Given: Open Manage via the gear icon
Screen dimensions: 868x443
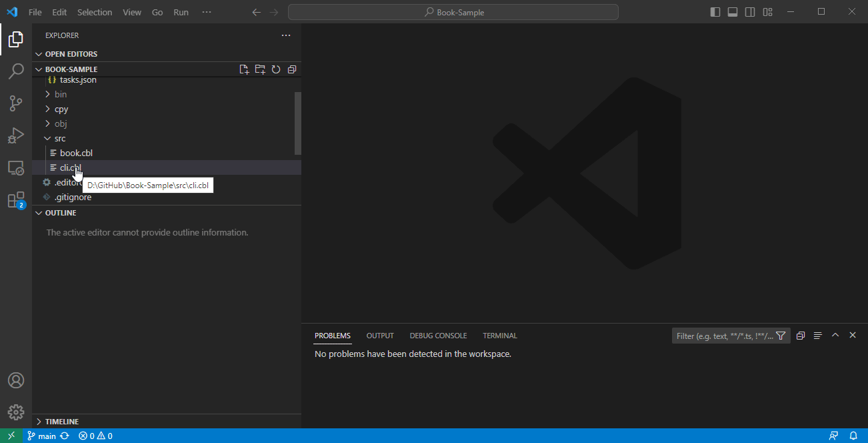Looking at the screenshot, I should click(x=16, y=412).
